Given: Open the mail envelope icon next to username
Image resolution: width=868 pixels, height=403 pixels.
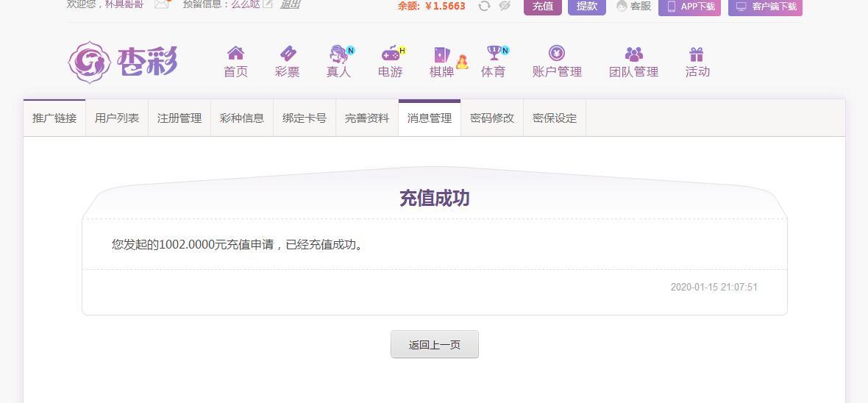Looking at the screenshot, I should point(162,4).
